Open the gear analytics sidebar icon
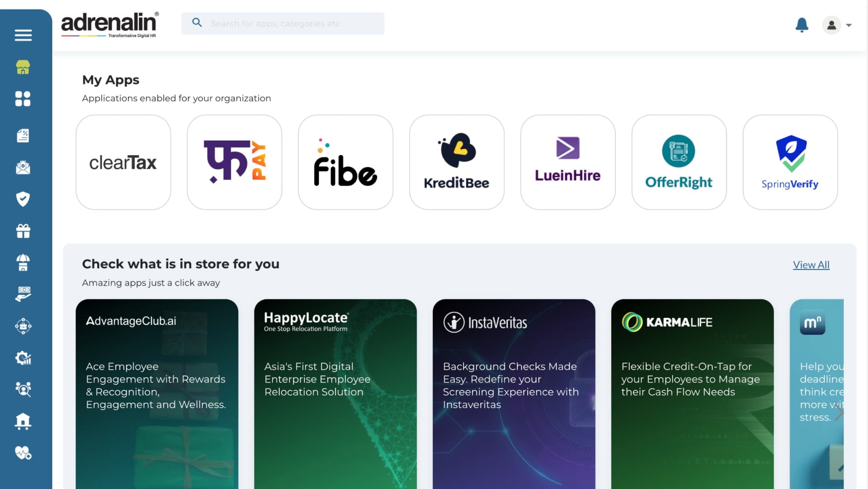 coord(23,358)
